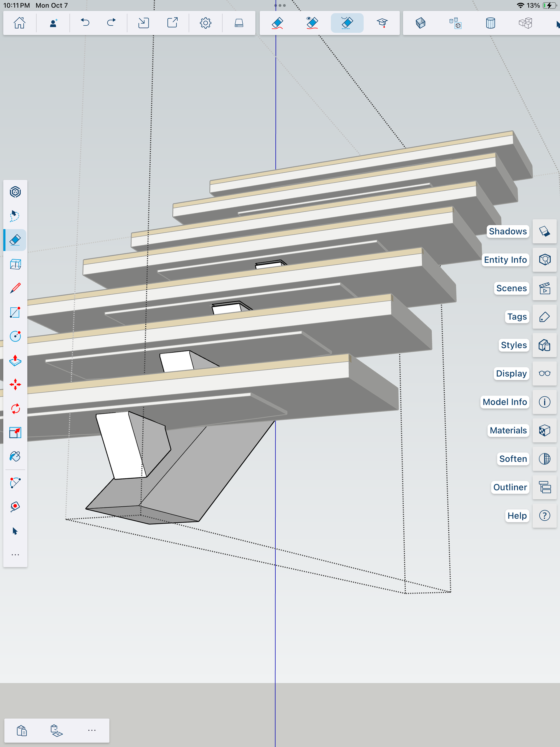Open the Materials panel icon
Viewport: 560px width, 747px height.
pyautogui.click(x=545, y=430)
